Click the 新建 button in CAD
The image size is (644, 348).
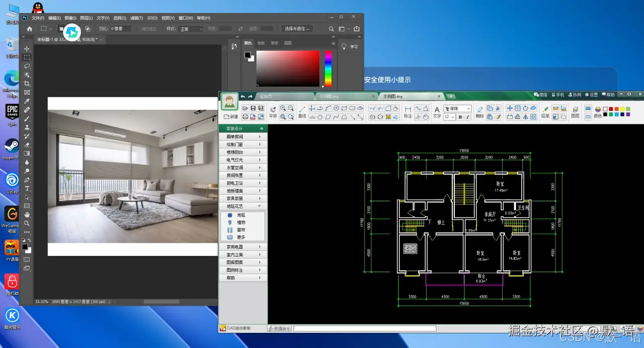tap(231, 116)
